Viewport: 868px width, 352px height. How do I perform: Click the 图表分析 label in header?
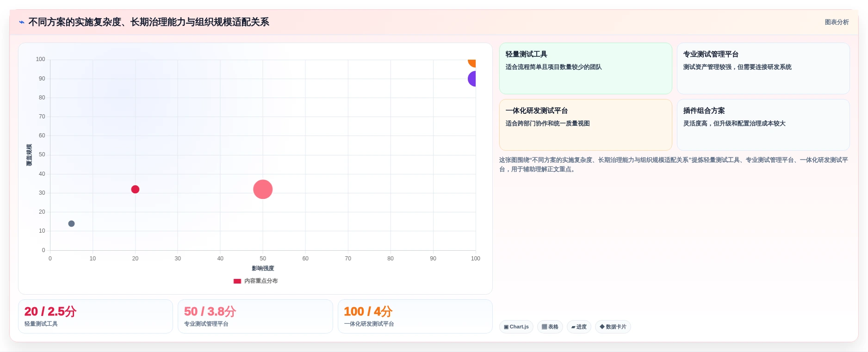(837, 22)
